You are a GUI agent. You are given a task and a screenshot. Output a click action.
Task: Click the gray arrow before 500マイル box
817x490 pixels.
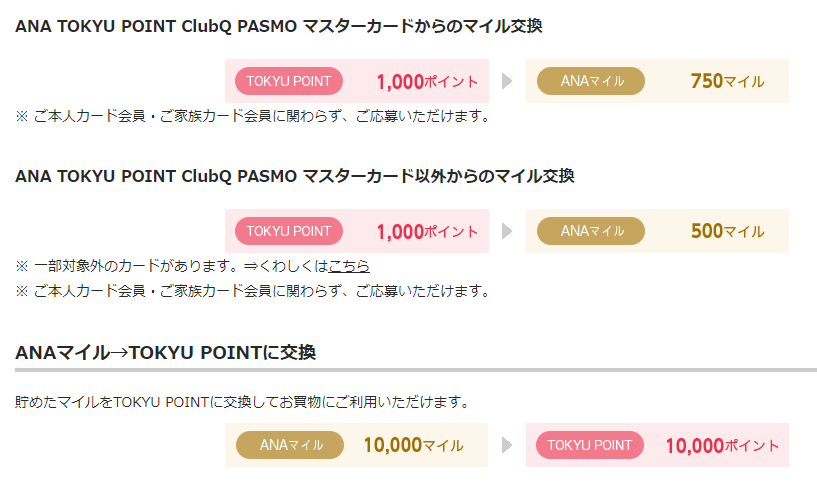point(507,231)
